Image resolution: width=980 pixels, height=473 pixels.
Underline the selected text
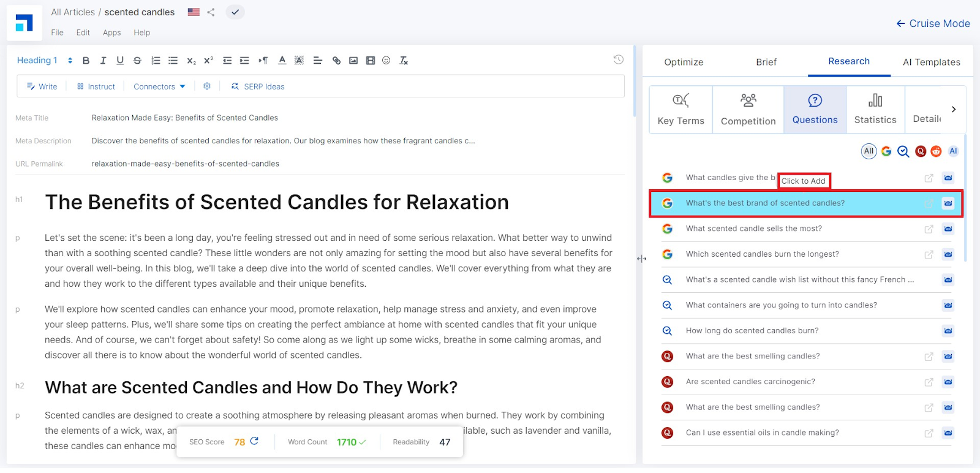(120, 61)
